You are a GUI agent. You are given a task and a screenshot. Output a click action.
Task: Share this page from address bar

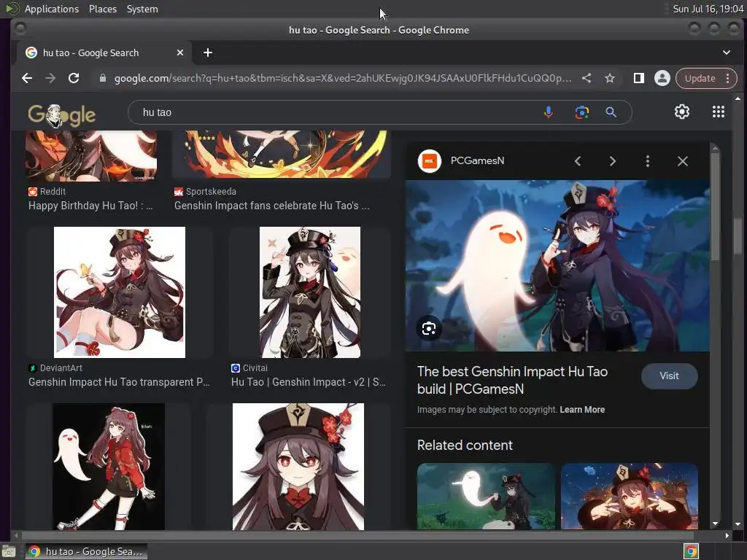coord(587,78)
